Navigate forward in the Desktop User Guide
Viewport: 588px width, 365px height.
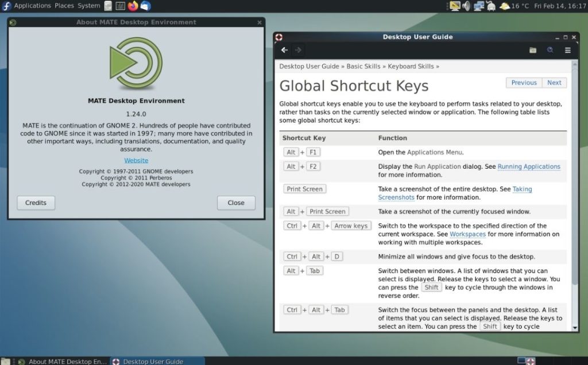298,50
